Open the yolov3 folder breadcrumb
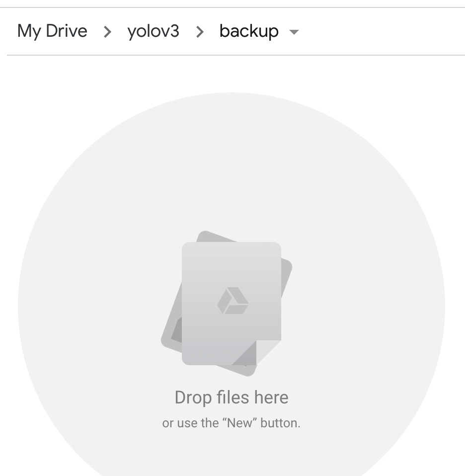The height and width of the screenshot is (476, 465). [153, 31]
